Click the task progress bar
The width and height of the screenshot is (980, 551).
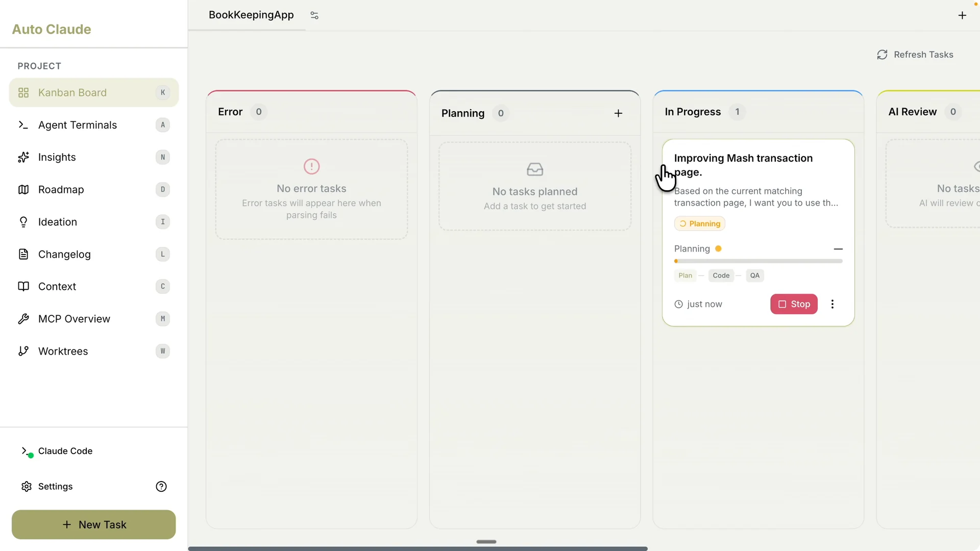(x=758, y=261)
